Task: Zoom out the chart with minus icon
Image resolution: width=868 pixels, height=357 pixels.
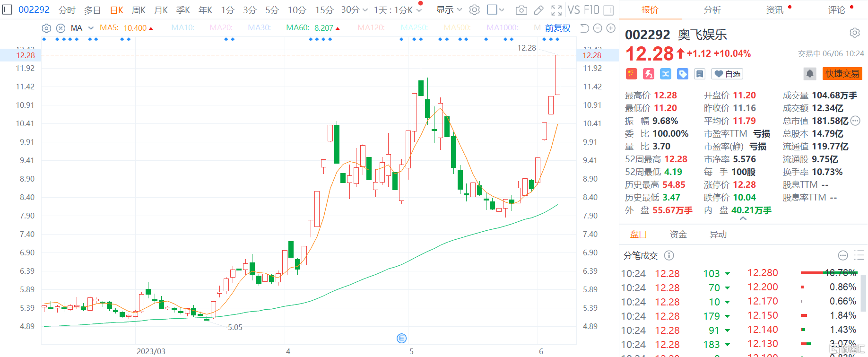Action: [598, 28]
